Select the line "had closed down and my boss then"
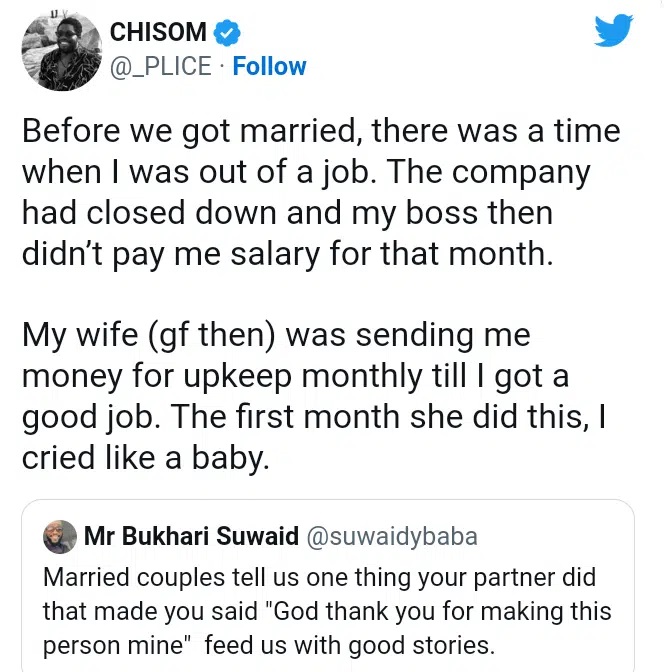This screenshot has width=665, height=672. [287, 212]
